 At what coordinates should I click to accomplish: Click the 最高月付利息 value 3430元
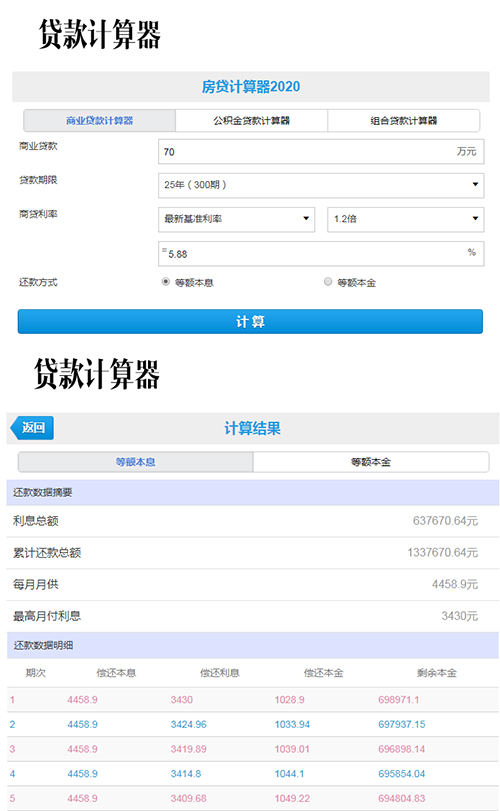pyautogui.click(x=460, y=616)
